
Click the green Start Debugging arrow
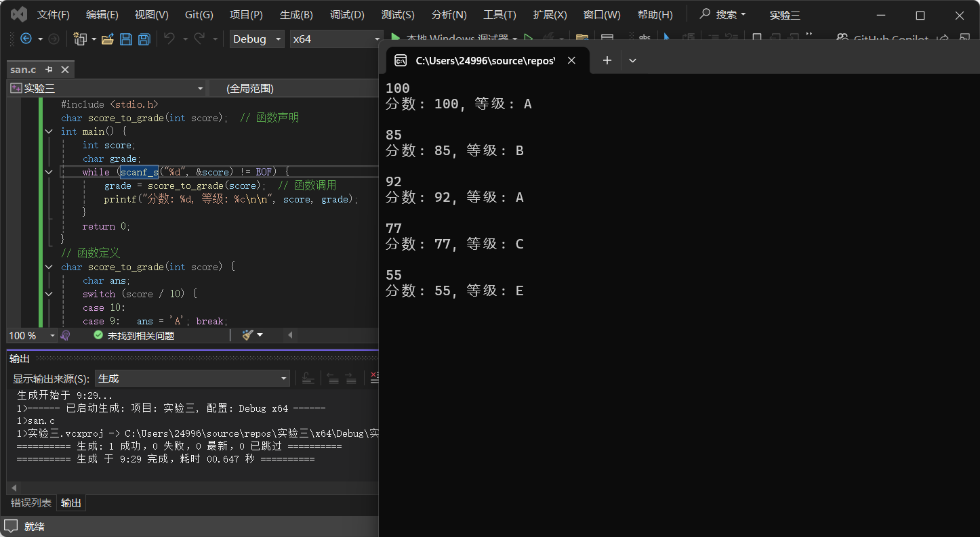point(396,39)
